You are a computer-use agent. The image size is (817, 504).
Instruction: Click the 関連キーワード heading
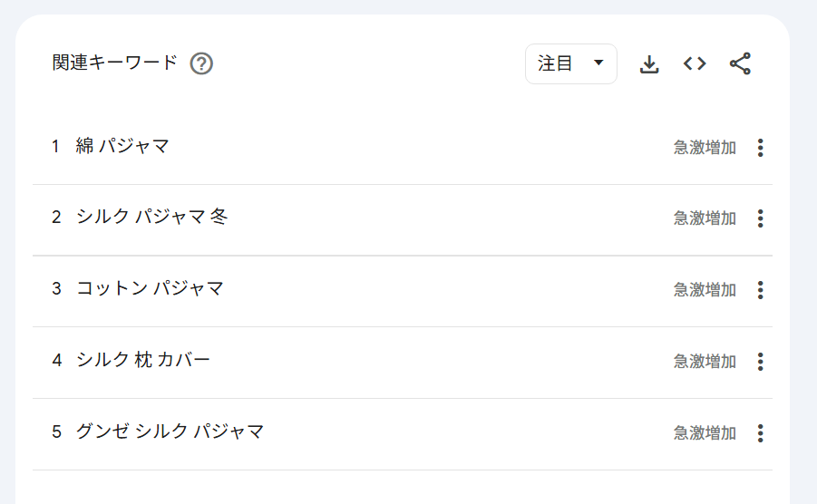click(x=115, y=63)
